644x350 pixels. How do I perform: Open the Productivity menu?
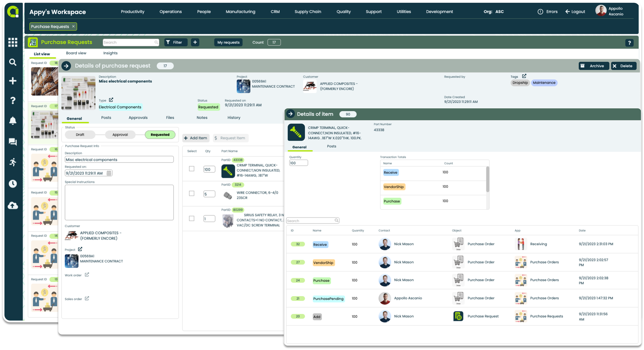click(133, 11)
